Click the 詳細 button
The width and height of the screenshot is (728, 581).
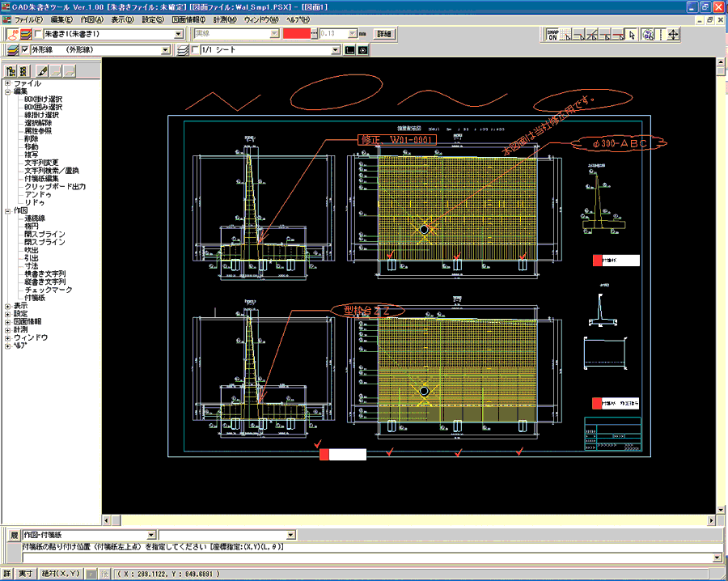click(x=384, y=34)
